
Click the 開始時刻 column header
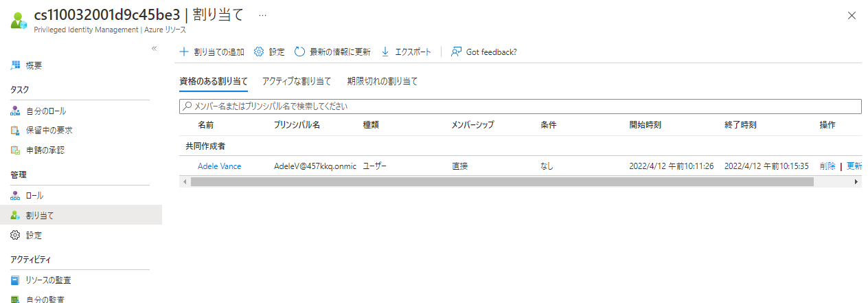coord(645,125)
